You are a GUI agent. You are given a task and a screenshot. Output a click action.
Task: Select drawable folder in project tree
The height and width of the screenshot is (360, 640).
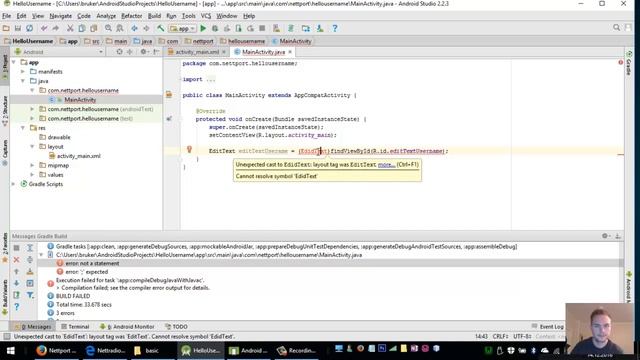click(59, 137)
